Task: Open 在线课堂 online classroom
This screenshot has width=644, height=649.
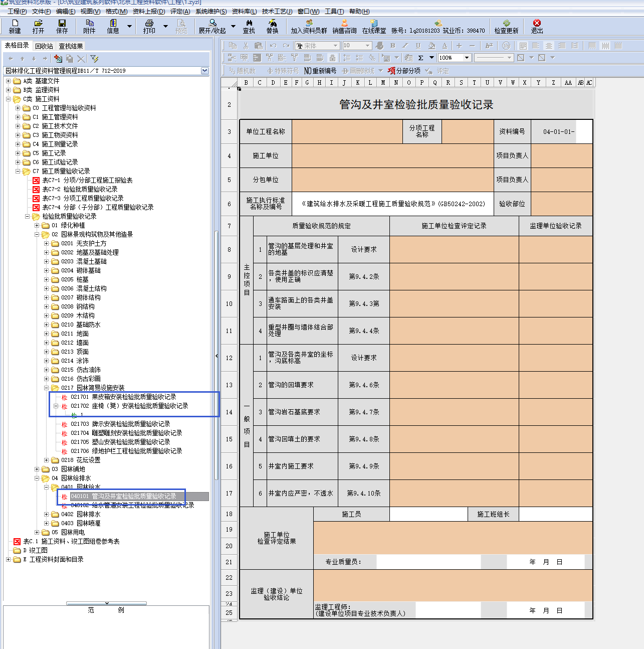Action: [x=374, y=27]
